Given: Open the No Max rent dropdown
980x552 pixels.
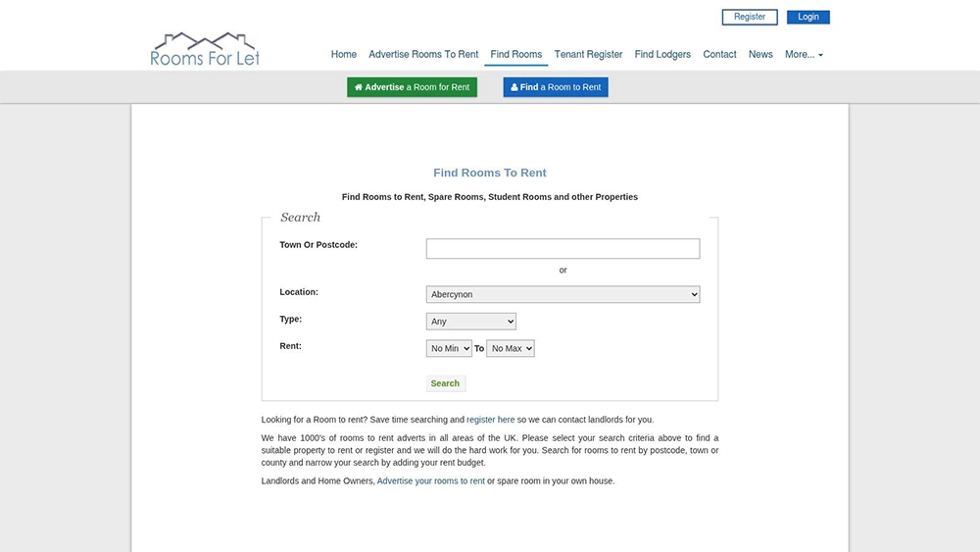Looking at the screenshot, I should tap(510, 348).
